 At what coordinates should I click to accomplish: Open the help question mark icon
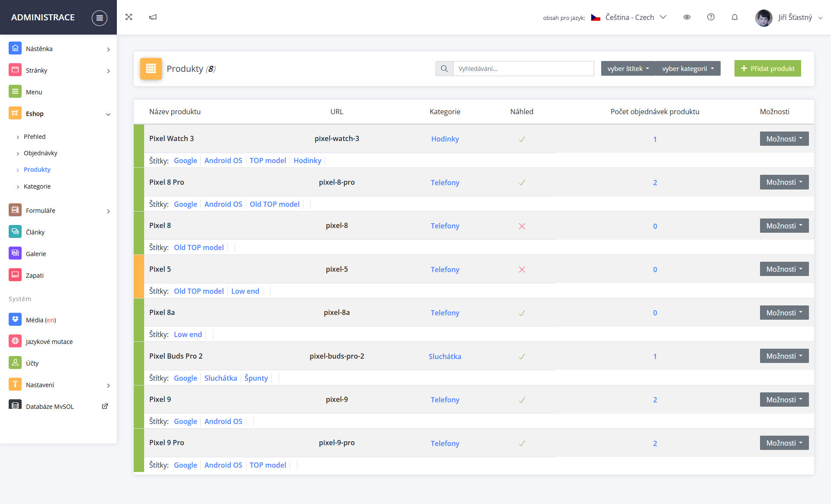point(711,17)
